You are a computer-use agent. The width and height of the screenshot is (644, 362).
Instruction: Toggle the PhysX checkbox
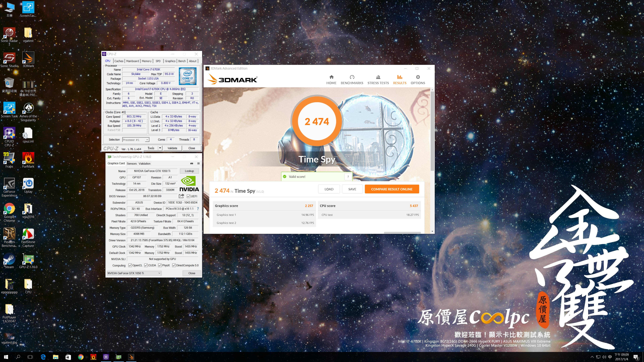(x=160, y=265)
